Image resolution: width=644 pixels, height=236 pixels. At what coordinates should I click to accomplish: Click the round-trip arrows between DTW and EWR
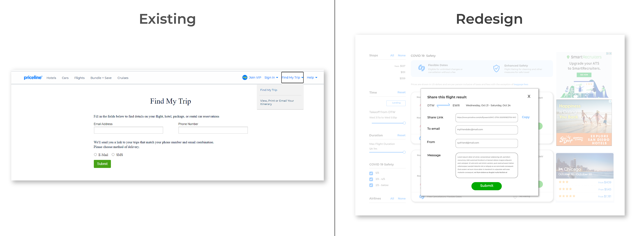(x=443, y=105)
